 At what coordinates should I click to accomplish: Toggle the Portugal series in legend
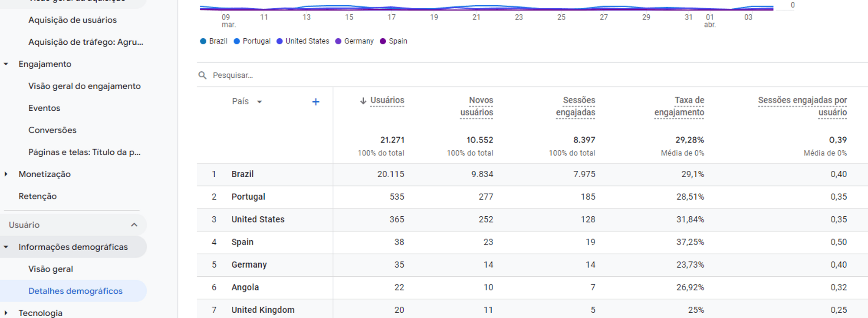coord(252,41)
